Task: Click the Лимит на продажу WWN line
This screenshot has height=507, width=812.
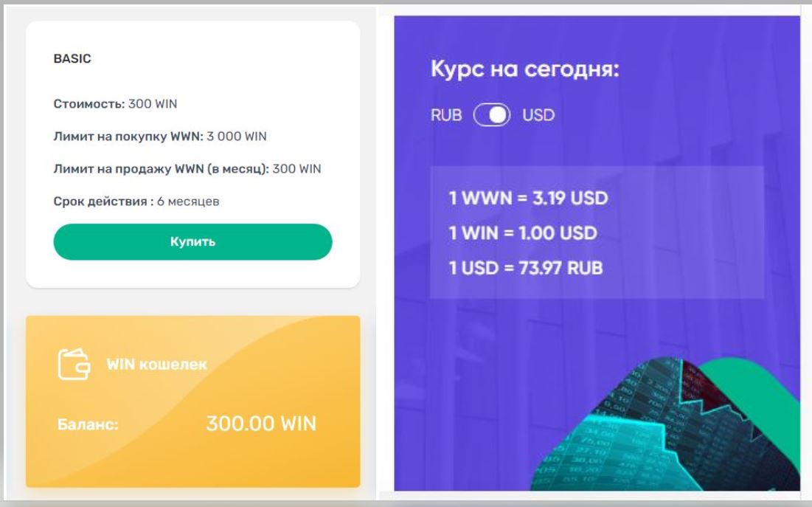Action: (187, 169)
